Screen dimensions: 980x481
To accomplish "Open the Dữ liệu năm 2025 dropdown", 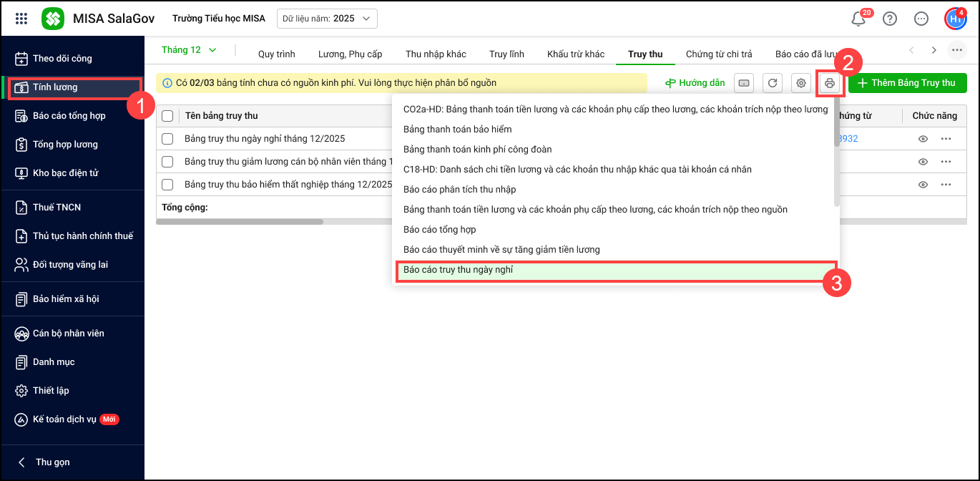I will pyautogui.click(x=327, y=19).
